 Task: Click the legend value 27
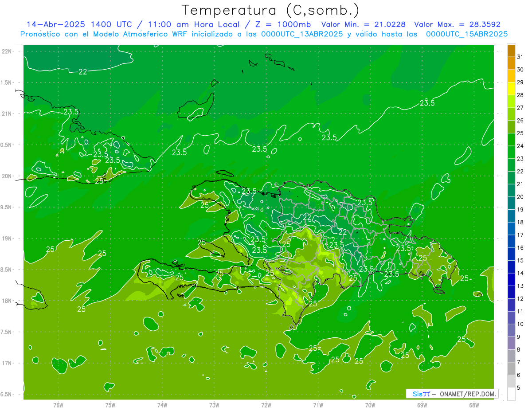coord(520,108)
